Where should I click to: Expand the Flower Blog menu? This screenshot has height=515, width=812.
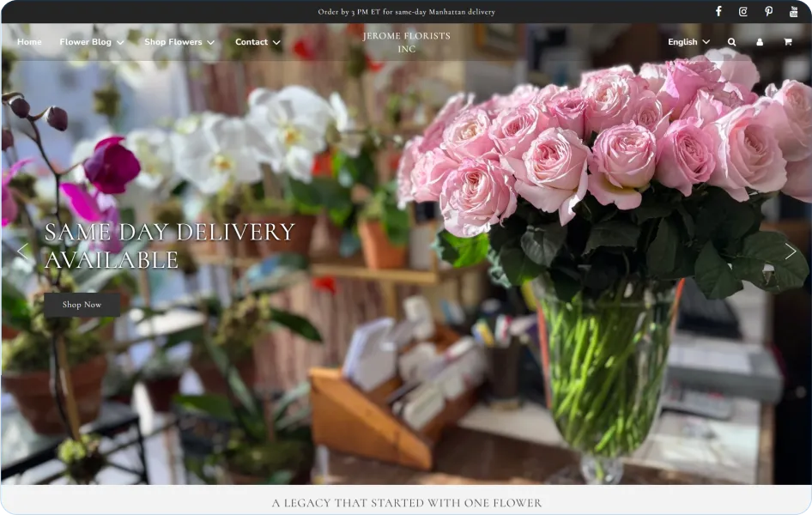pos(91,42)
